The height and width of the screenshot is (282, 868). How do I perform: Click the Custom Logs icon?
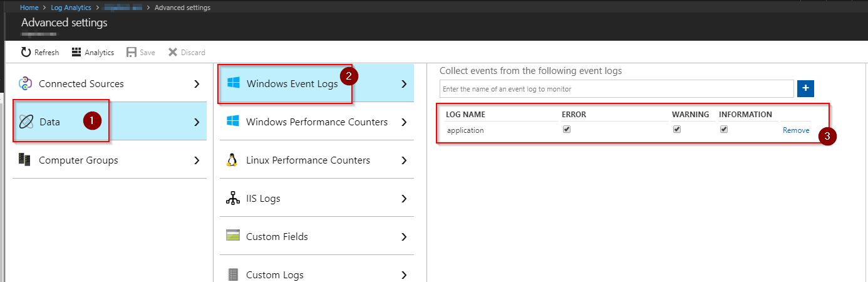[x=233, y=274]
